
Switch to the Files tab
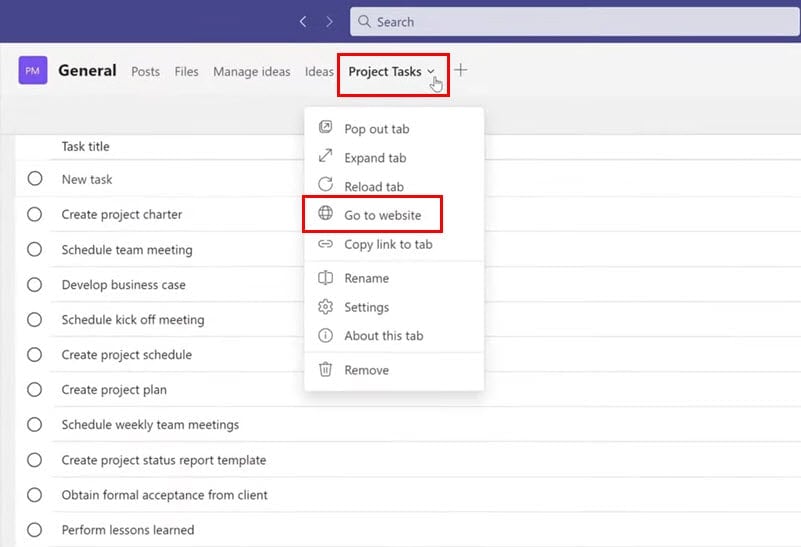pos(186,71)
